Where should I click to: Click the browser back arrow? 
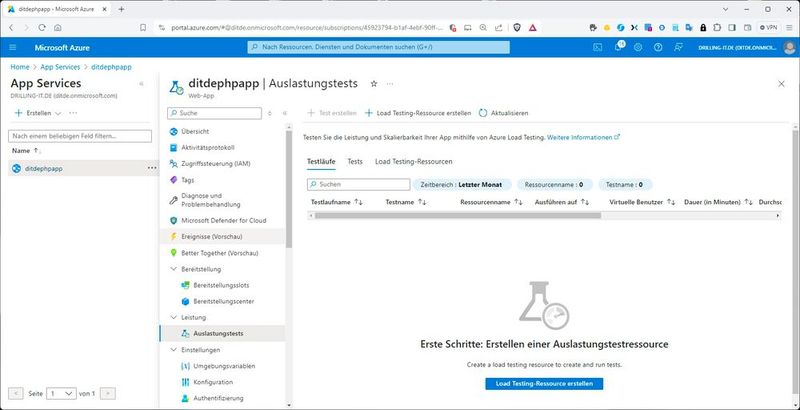click(11, 28)
